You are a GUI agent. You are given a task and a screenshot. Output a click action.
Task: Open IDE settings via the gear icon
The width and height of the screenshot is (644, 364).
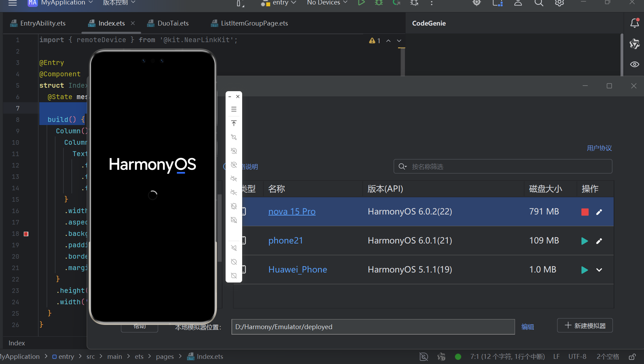click(x=559, y=3)
